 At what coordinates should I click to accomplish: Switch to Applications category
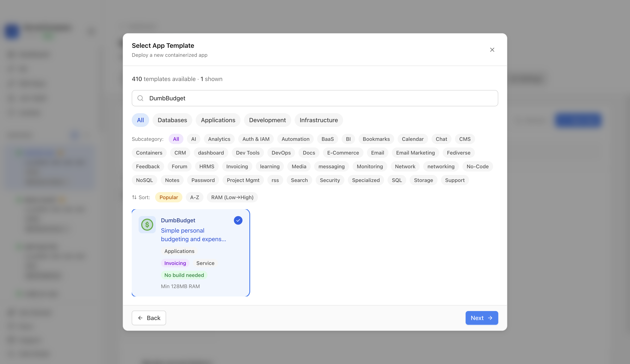click(x=218, y=120)
